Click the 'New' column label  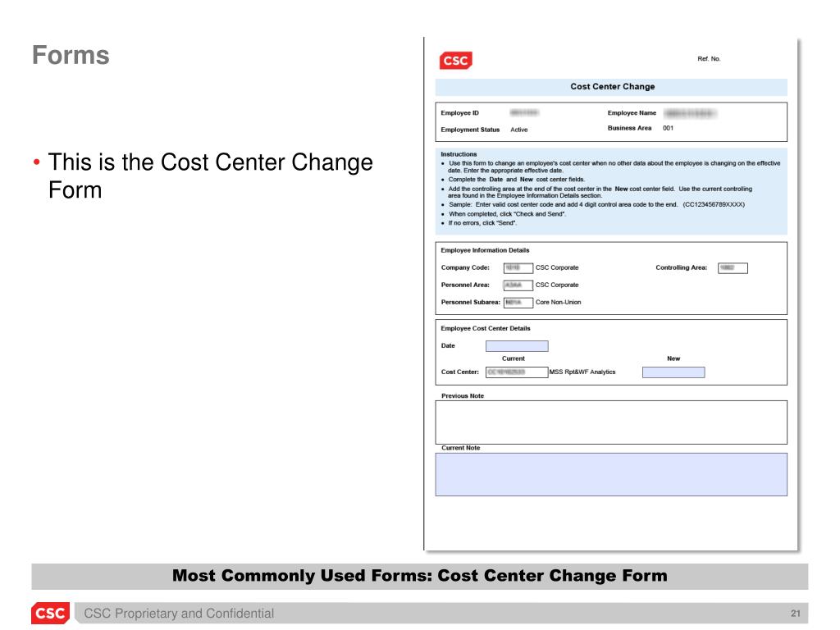[673, 358]
